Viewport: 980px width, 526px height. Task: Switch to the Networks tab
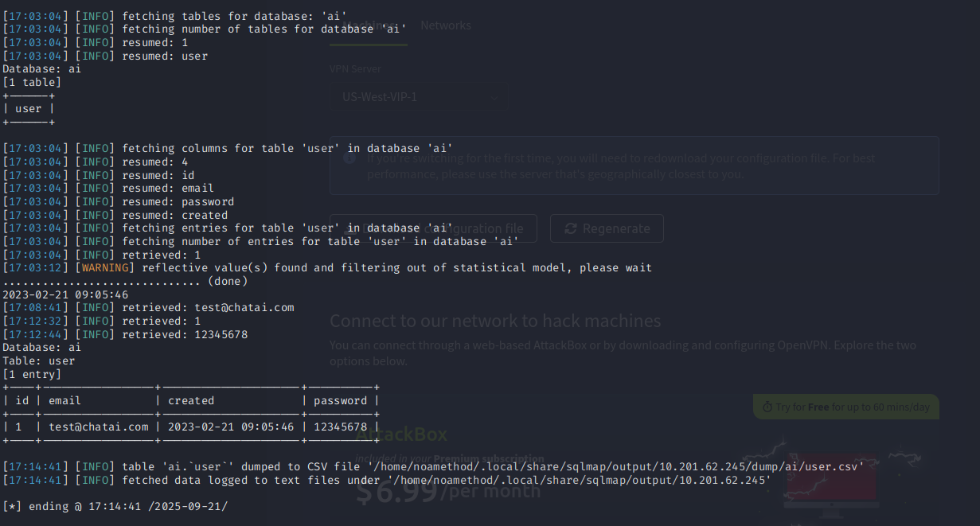(x=446, y=25)
